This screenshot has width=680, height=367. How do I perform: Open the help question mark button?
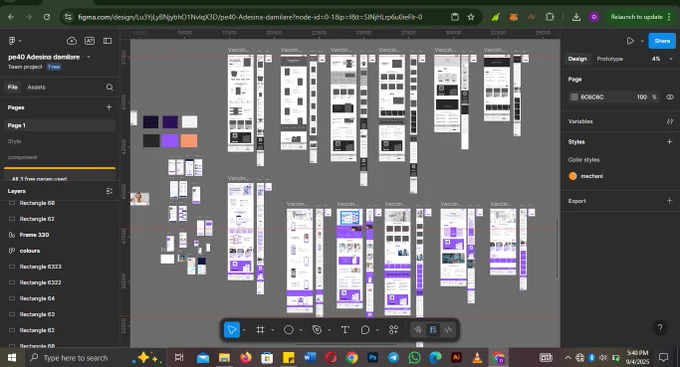(x=660, y=328)
